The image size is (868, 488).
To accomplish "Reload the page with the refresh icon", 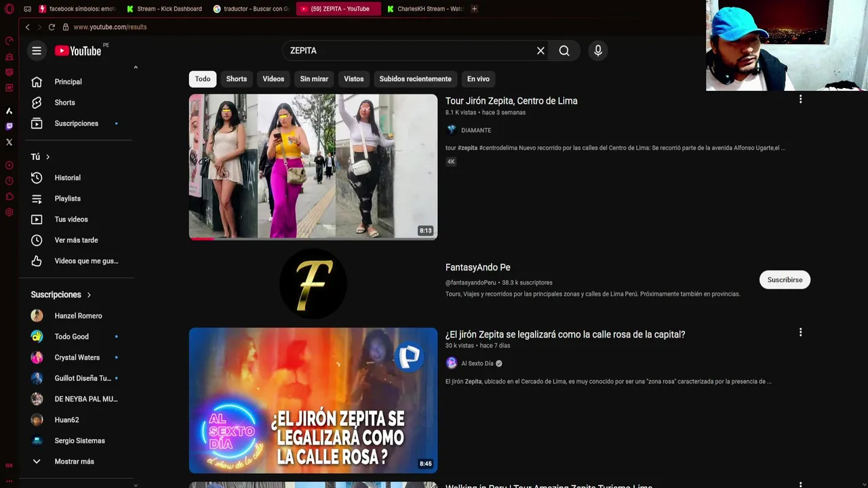I will coord(52,27).
